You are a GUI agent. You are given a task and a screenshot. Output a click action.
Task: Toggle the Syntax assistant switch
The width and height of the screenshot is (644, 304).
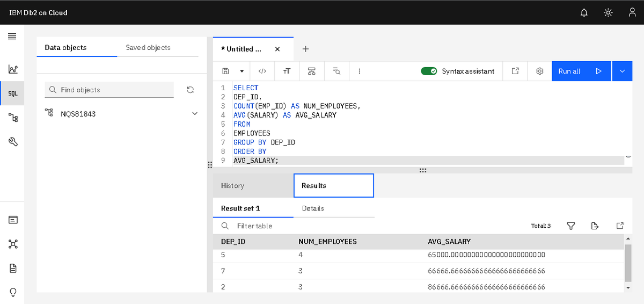(429, 71)
